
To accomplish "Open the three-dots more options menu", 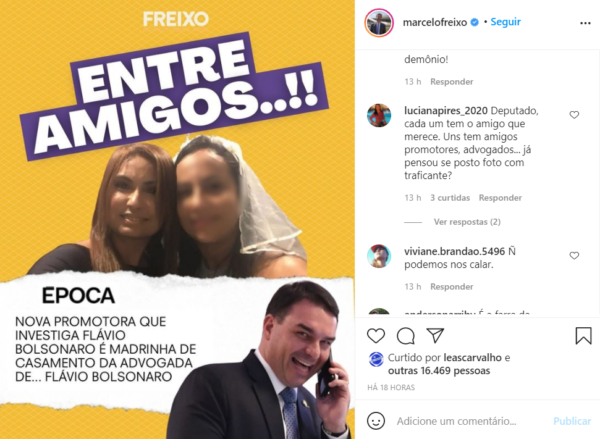I will [585, 23].
